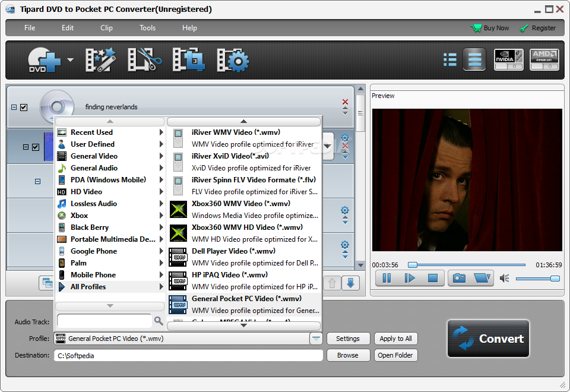The height and width of the screenshot is (392, 570).
Task: Pause the preview playback
Action: coord(387,279)
